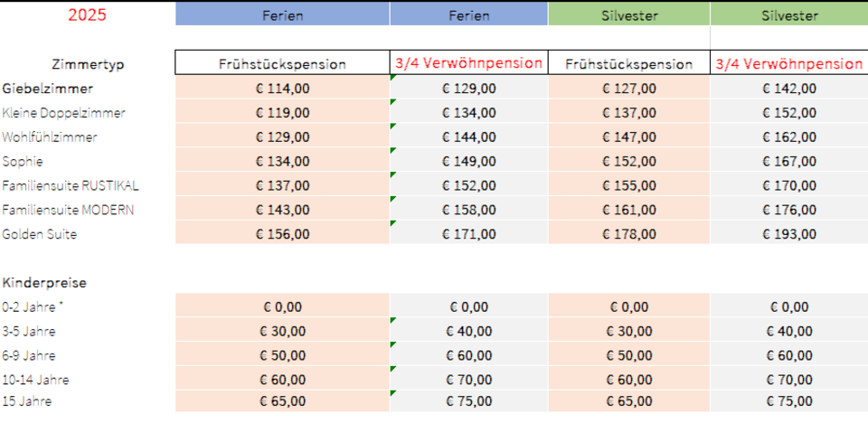The image size is (868, 433).
Task: Select Frühstückspension header under first Ferien column
Action: [x=282, y=64]
